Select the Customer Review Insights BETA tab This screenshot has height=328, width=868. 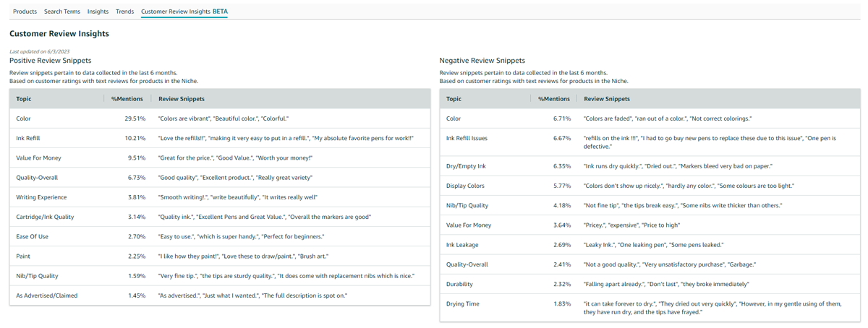click(184, 12)
